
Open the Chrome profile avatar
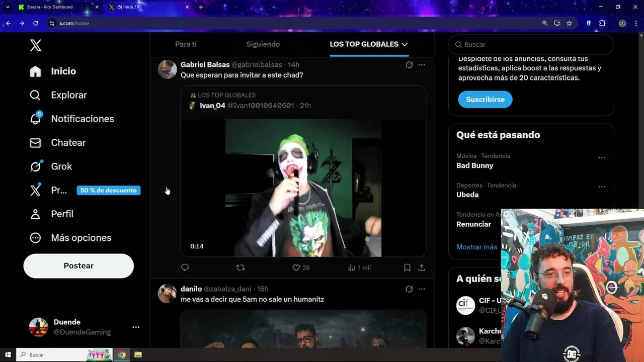coord(622,23)
